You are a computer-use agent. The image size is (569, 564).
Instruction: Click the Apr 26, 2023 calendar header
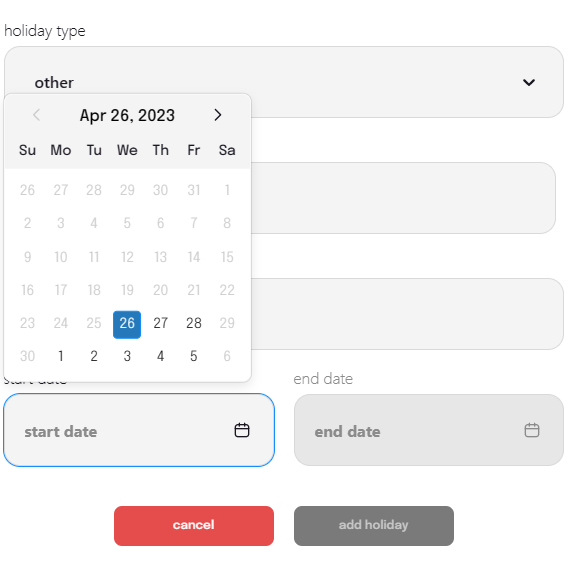(127, 115)
